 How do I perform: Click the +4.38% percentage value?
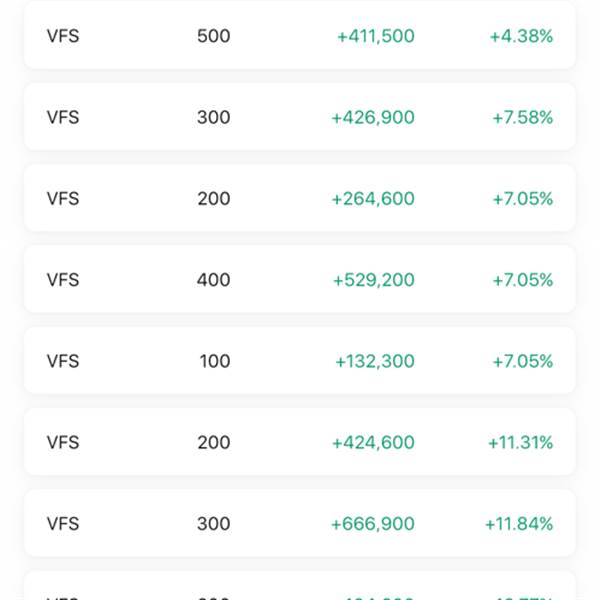(x=521, y=36)
